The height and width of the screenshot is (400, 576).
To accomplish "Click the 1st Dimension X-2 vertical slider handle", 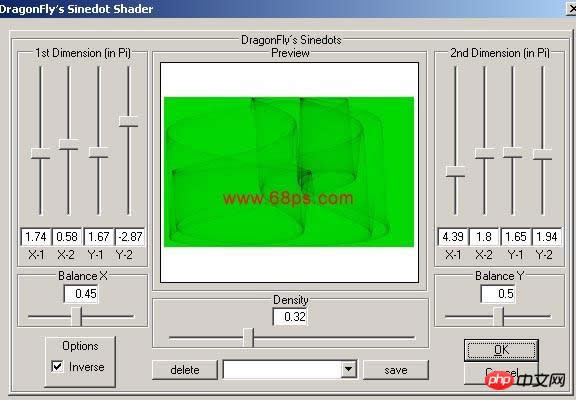I will (x=69, y=144).
